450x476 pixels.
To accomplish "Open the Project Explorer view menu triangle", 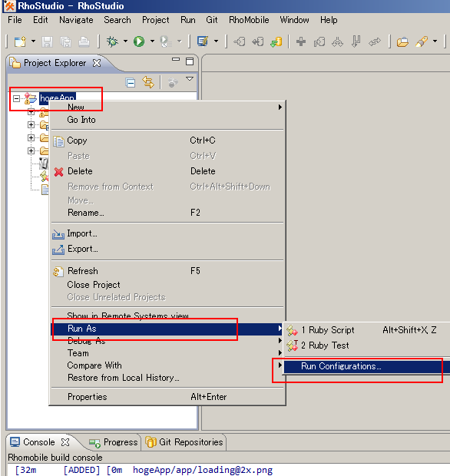I will [x=190, y=79].
